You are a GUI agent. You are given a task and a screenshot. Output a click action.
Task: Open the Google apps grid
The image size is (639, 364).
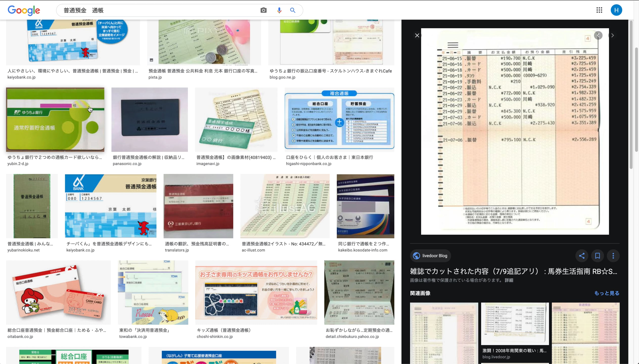599,10
